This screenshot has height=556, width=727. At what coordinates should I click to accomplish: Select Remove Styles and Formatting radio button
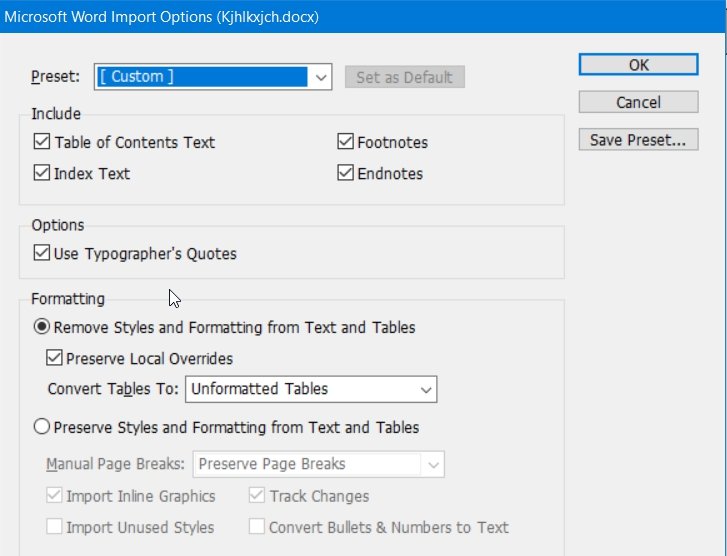point(42,327)
